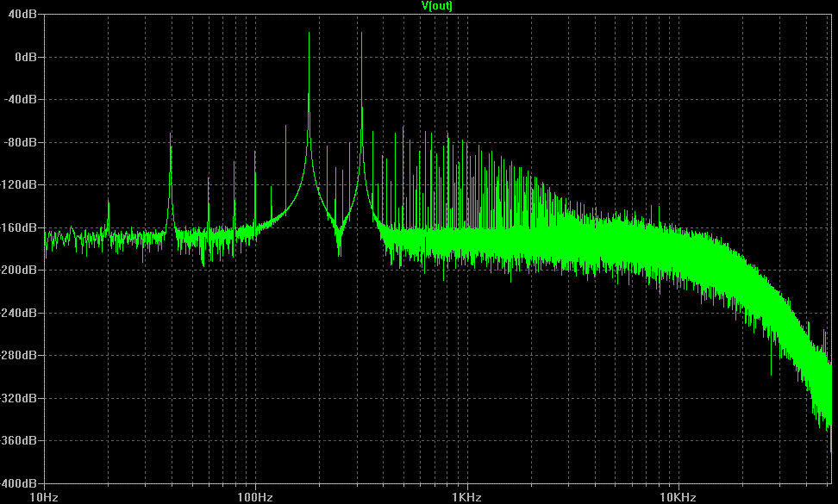The width and height of the screenshot is (838, 504).
Task: Click the V(out) trace label
Action: (436, 6)
